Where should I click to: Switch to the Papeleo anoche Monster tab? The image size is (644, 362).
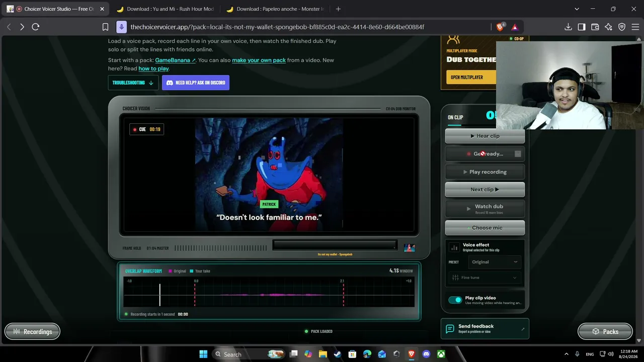click(275, 9)
